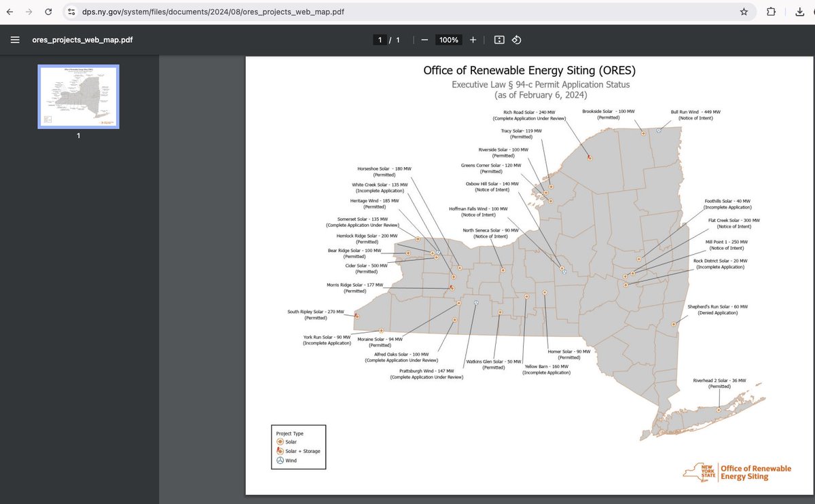Viewport: 815px width, 504px height.
Task: Click the 'South Ripley Solar - 270 MW' label
Action: pyautogui.click(x=315, y=312)
